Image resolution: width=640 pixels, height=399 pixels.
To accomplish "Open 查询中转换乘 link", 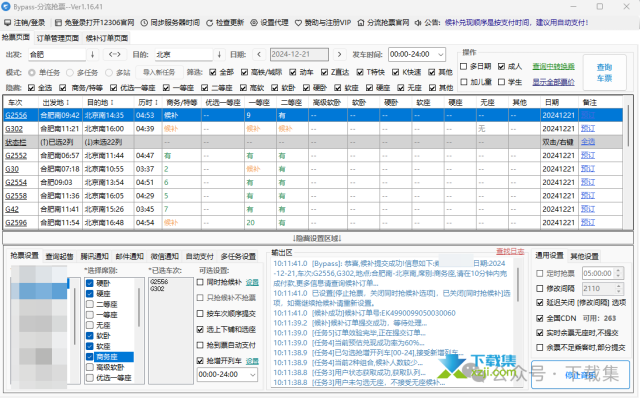I will (x=553, y=66).
